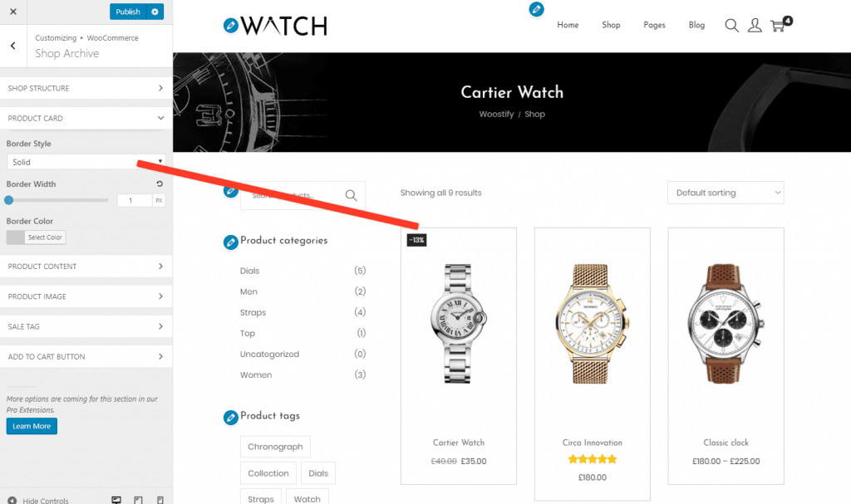Click the Border Width slider handle

(8, 200)
